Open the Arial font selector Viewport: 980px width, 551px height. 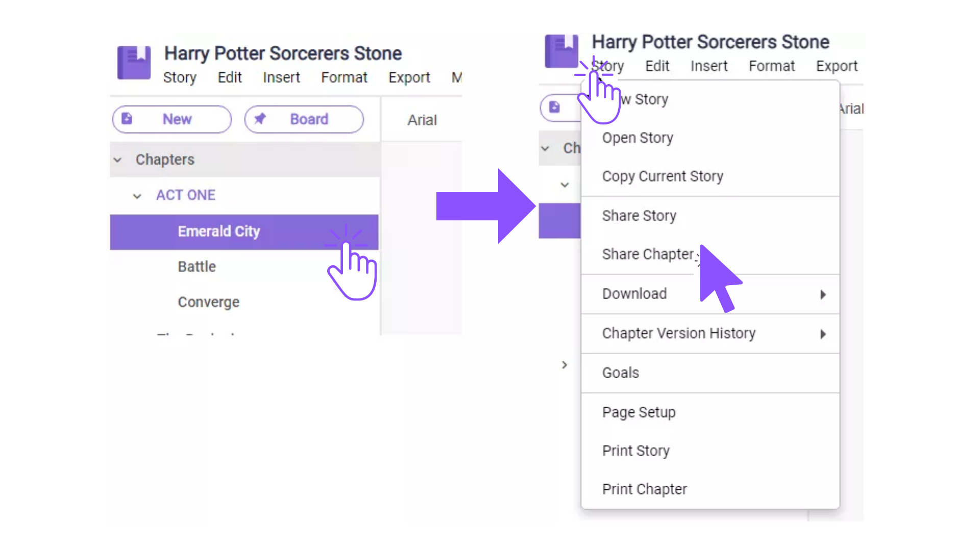(422, 120)
